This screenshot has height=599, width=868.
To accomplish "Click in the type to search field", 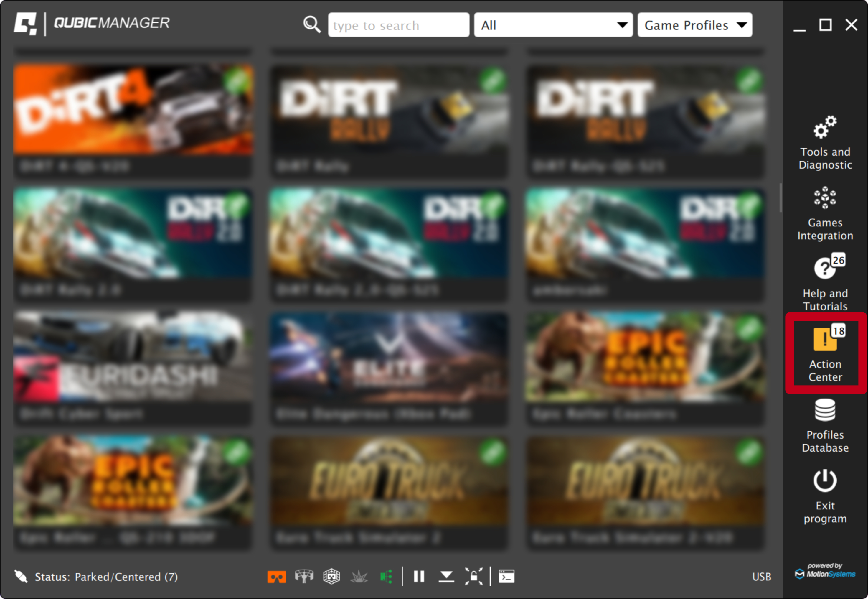I will pyautogui.click(x=398, y=25).
